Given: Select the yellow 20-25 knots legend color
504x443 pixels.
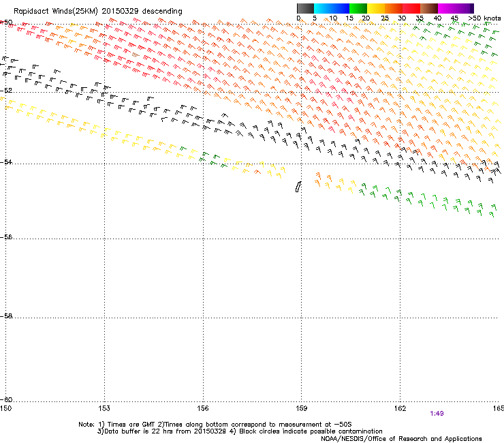Looking at the screenshot, I should click(x=376, y=8).
